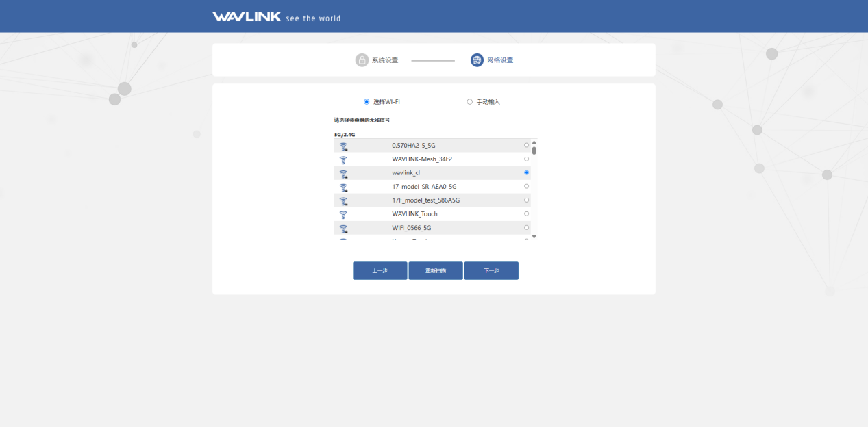Click the lock icon for 系统设置 step
This screenshot has width=868, height=427.
click(362, 60)
